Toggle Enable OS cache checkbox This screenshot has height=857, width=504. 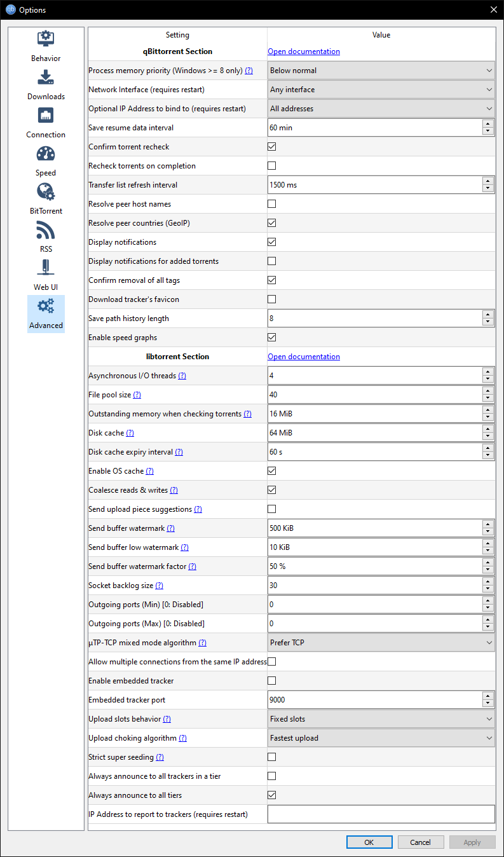pyautogui.click(x=271, y=471)
